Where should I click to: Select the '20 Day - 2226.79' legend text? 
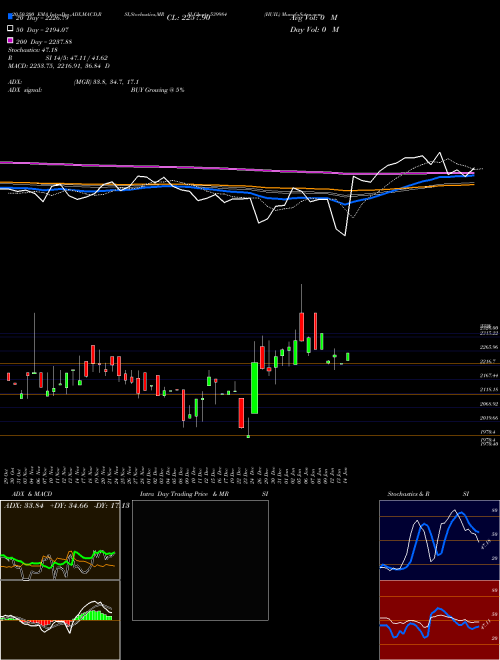(42, 18)
